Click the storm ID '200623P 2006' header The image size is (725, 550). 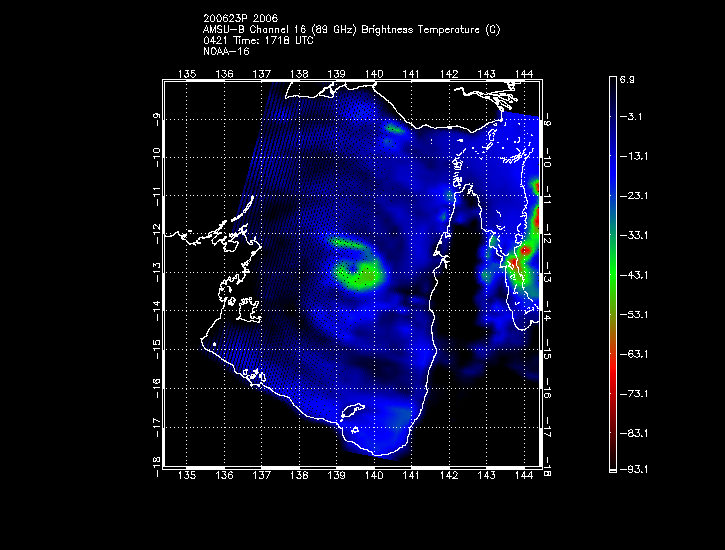point(240,19)
